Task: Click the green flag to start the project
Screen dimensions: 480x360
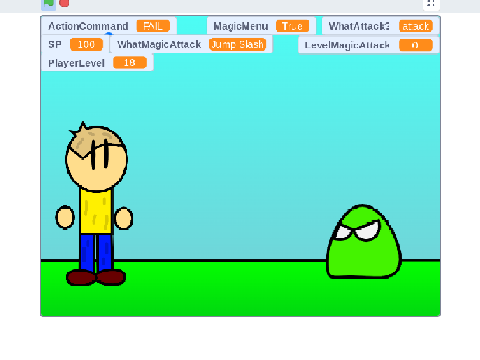Action: (49, 3)
